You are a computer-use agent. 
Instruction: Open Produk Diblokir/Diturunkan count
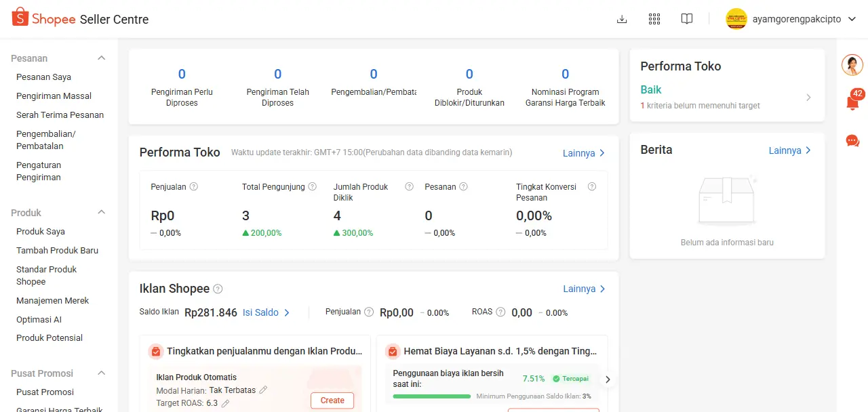click(469, 87)
